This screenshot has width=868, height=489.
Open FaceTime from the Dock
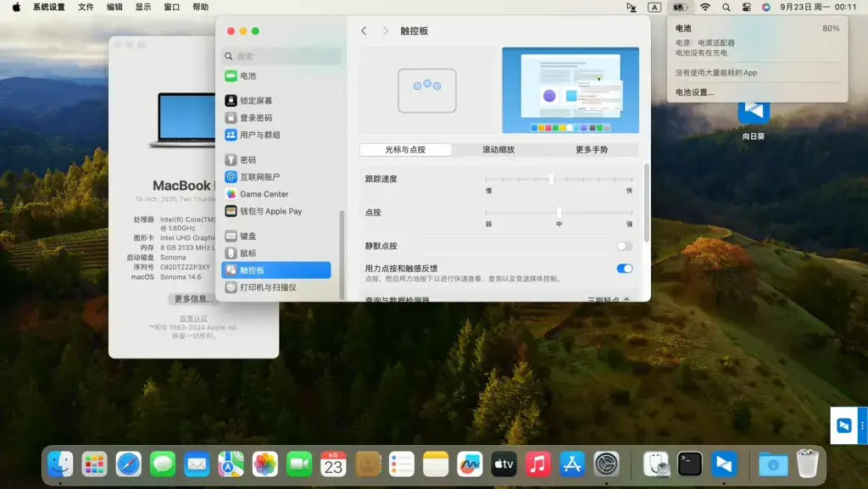click(x=299, y=464)
